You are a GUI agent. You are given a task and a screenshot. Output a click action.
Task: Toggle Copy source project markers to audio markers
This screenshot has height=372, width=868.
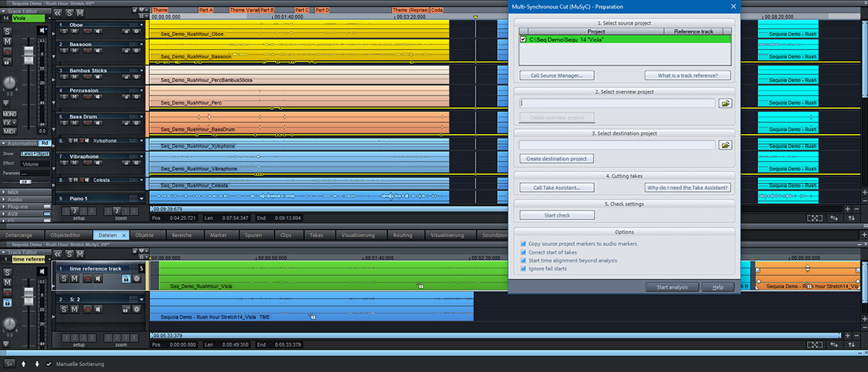523,243
